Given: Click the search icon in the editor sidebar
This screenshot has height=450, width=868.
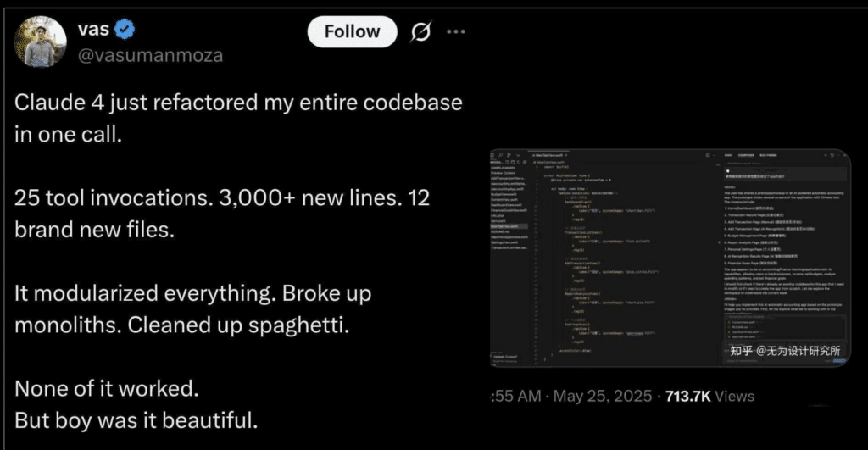Looking at the screenshot, I should pyautogui.click(x=500, y=155).
